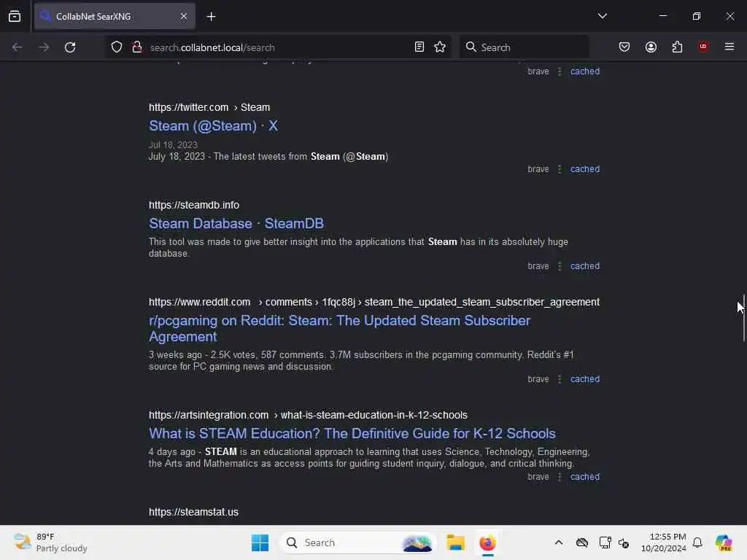Open the weather widget showing 89°F
The height and width of the screenshot is (560, 747).
pos(50,542)
